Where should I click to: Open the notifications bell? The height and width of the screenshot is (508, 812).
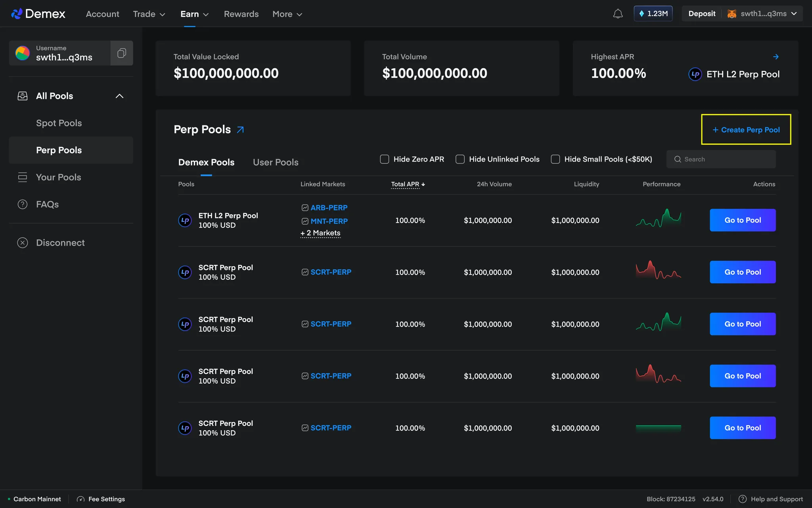pyautogui.click(x=618, y=14)
